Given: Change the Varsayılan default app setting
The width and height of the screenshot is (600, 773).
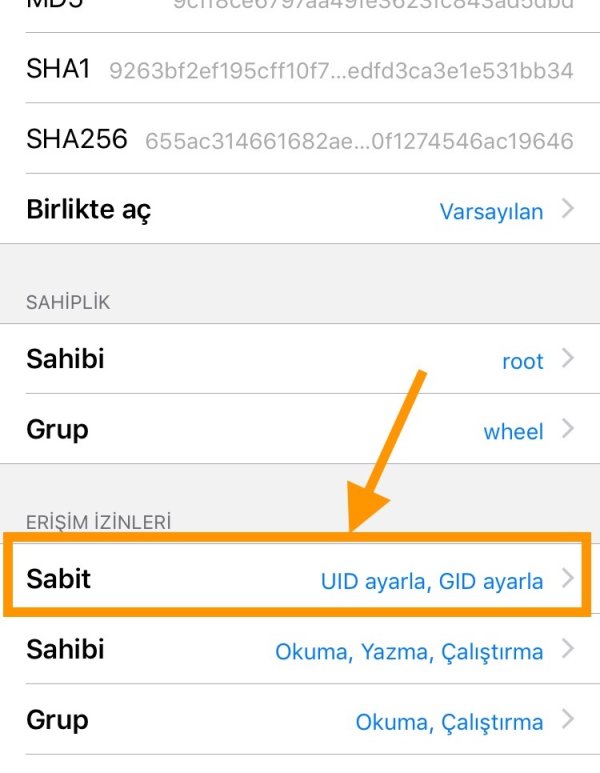Looking at the screenshot, I should click(492, 212).
